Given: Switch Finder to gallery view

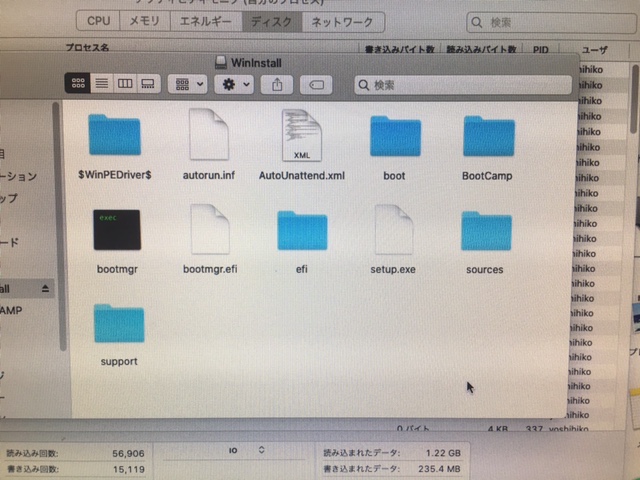Looking at the screenshot, I should pos(148,84).
